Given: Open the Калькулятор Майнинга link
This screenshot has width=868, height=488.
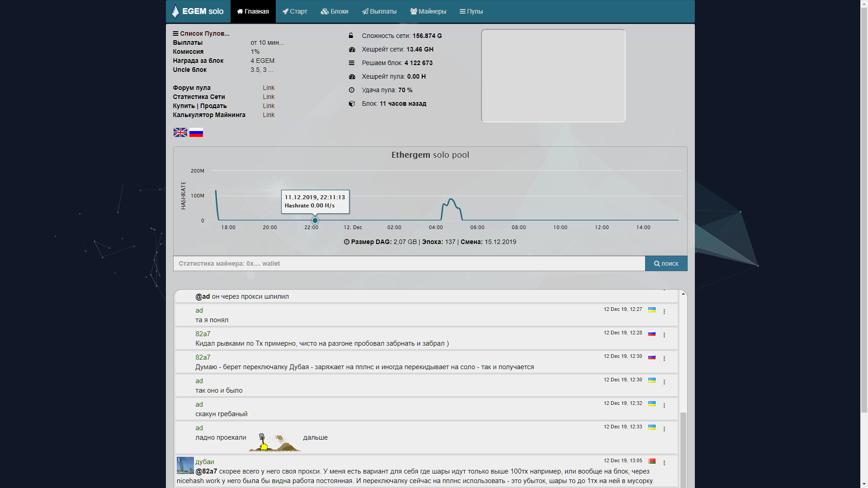Looking at the screenshot, I should coord(269,115).
